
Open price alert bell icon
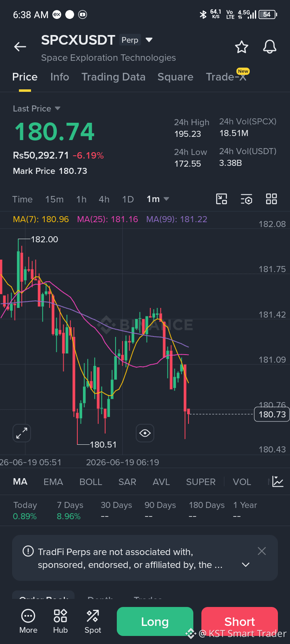click(x=270, y=47)
